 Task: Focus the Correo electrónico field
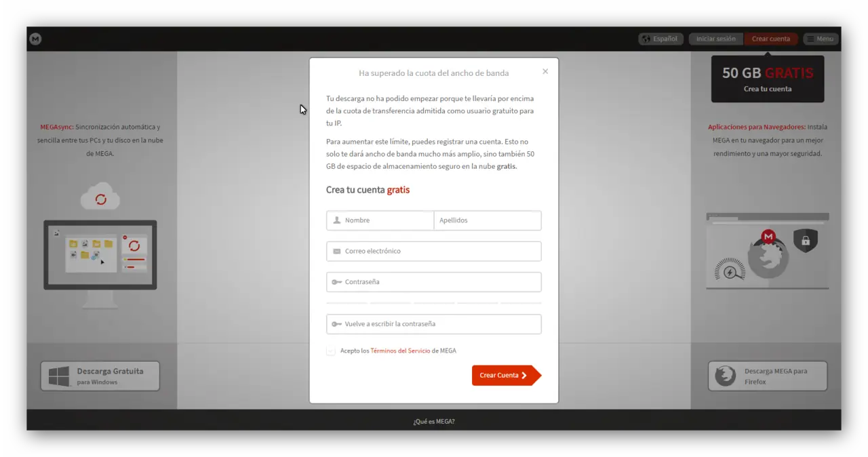tap(434, 251)
